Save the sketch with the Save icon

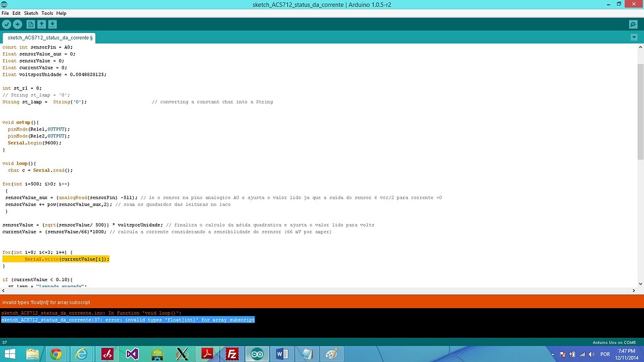[54, 24]
